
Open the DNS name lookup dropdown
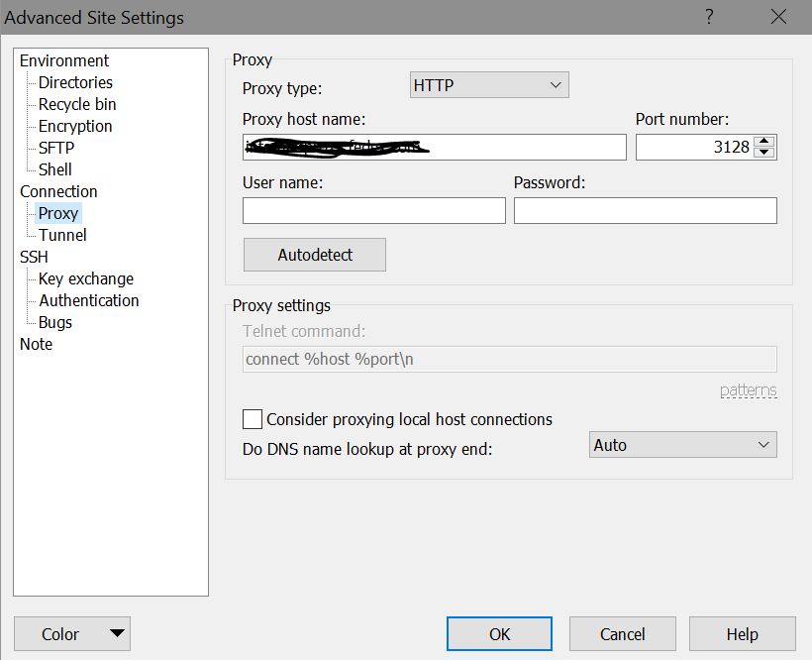point(682,444)
